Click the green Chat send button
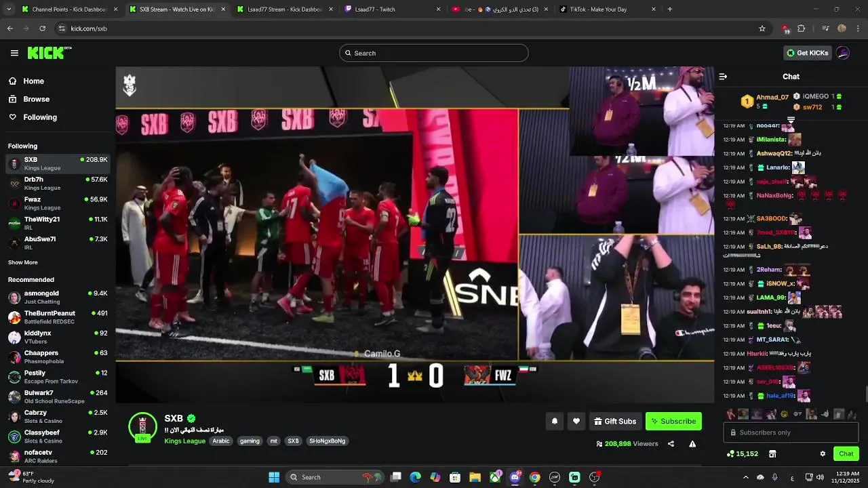This screenshot has width=868, height=488. (846, 453)
